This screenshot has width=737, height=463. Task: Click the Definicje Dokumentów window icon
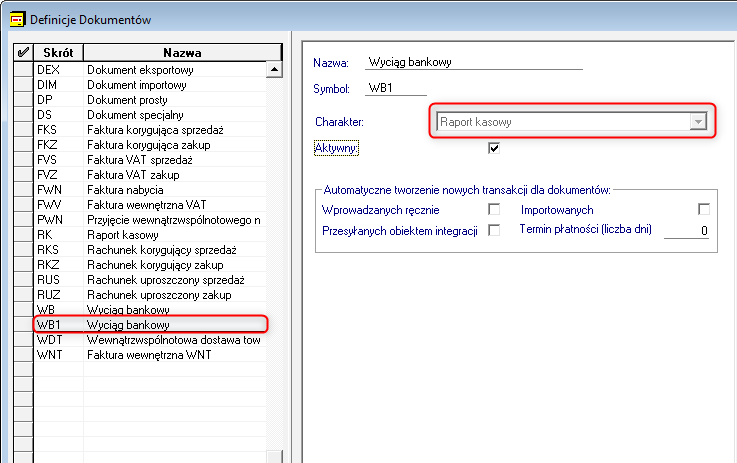pos(17,20)
